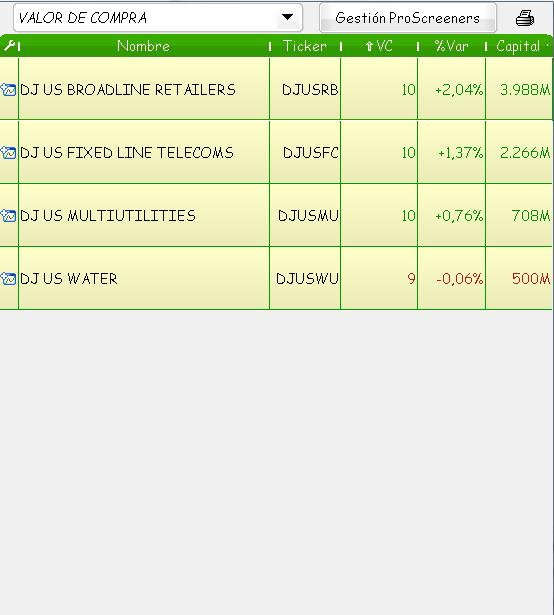Sort by the Nombre column header

144,46
